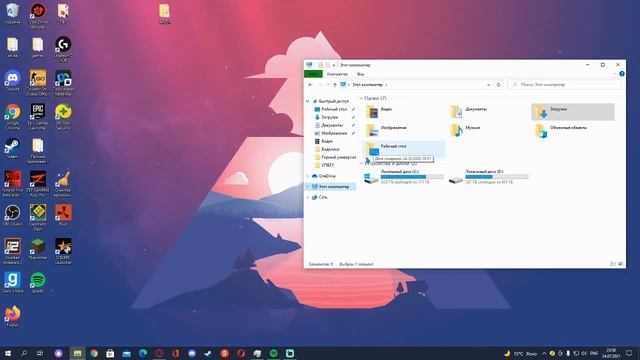Select the 360 Total Security desktop icon
Image resolution: width=640 pixels, height=360 pixels.
point(63,116)
